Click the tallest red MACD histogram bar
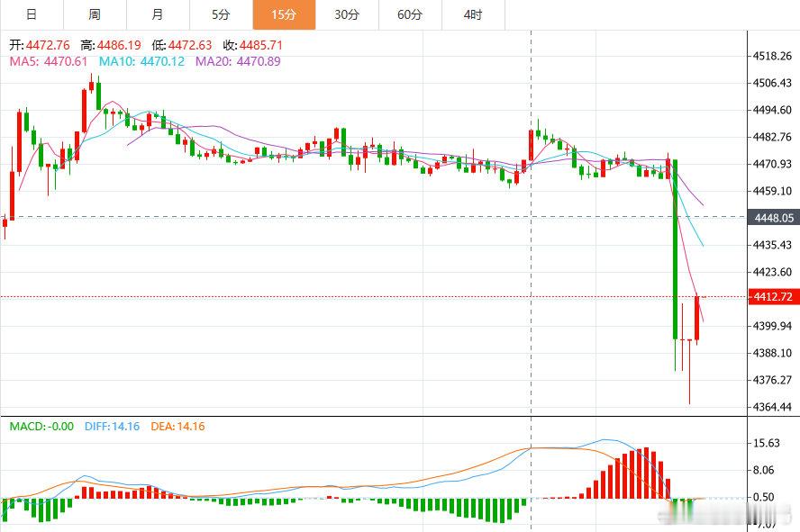Screen dimensions: 800x532 tap(647, 473)
